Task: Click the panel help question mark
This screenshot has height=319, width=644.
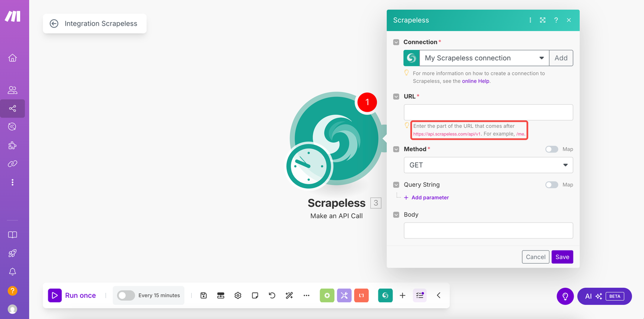Action: coord(556,20)
